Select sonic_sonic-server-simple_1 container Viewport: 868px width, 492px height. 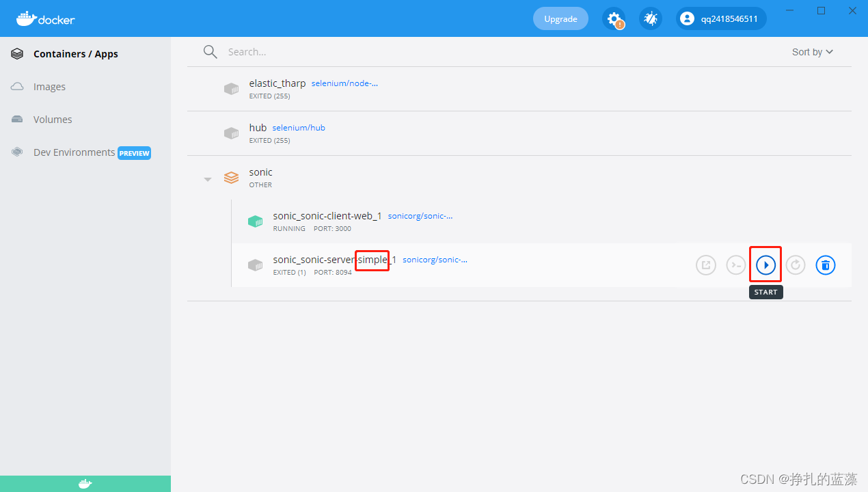[335, 260]
